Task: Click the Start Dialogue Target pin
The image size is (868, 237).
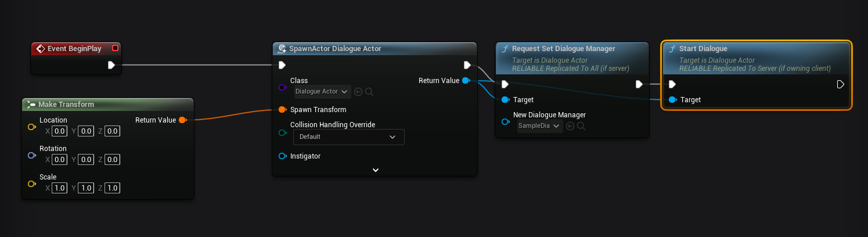Action: [672, 100]
